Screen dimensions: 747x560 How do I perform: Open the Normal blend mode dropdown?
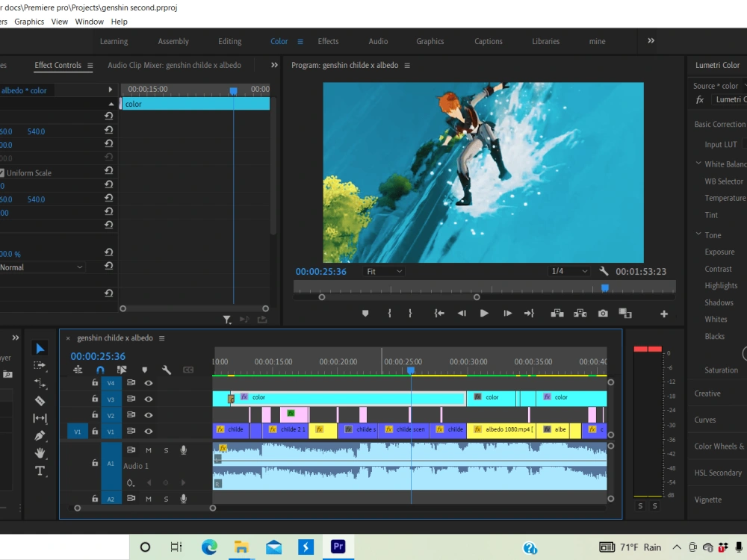pyautogui.click(x=41, y=267)
